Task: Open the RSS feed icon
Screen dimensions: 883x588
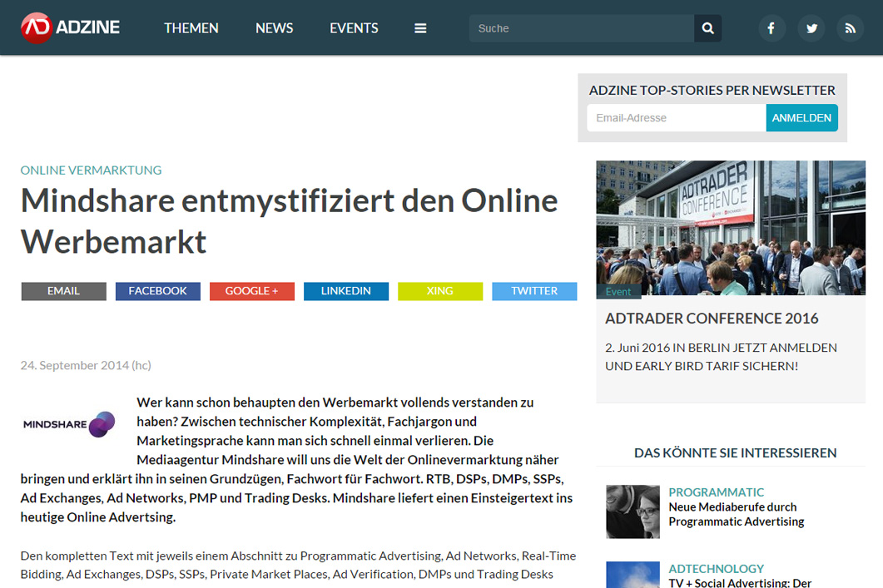Action: pyautogui.click(x=850, y=27)
